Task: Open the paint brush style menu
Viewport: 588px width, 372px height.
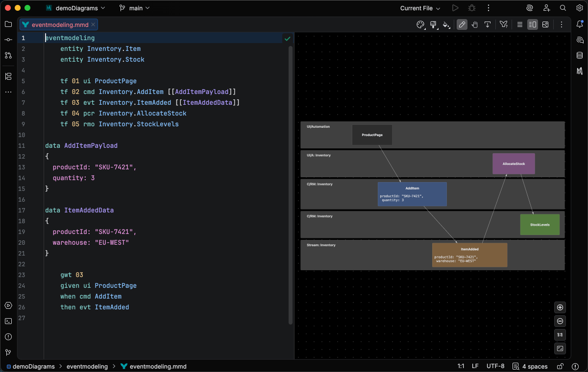Action: tap(434, 24)
